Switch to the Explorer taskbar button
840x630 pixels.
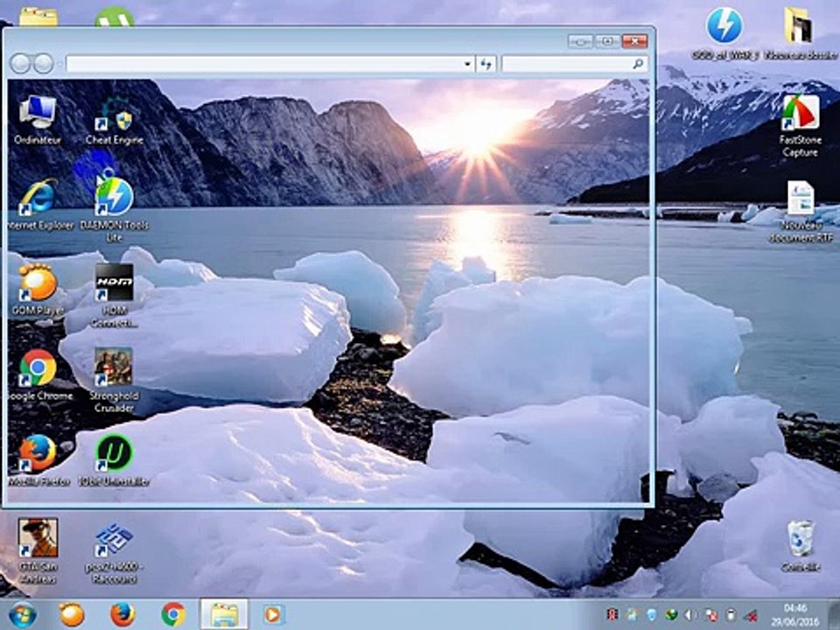click(225, 614)
